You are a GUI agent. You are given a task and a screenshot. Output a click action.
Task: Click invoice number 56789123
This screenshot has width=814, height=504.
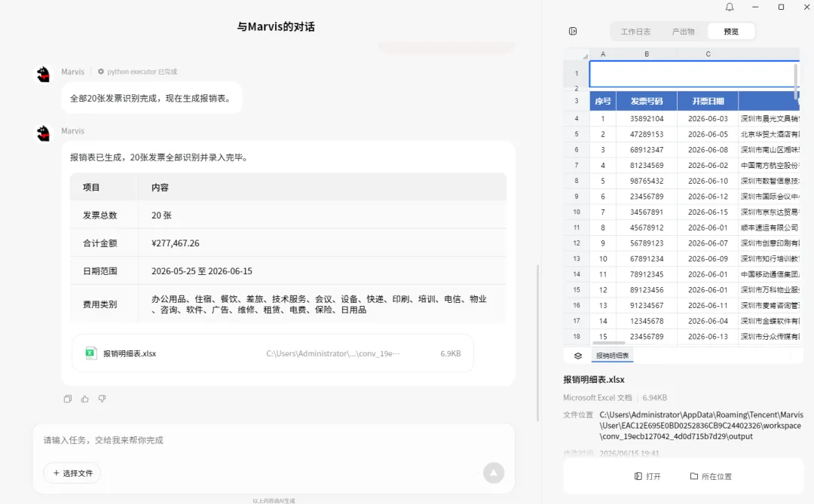647,243
